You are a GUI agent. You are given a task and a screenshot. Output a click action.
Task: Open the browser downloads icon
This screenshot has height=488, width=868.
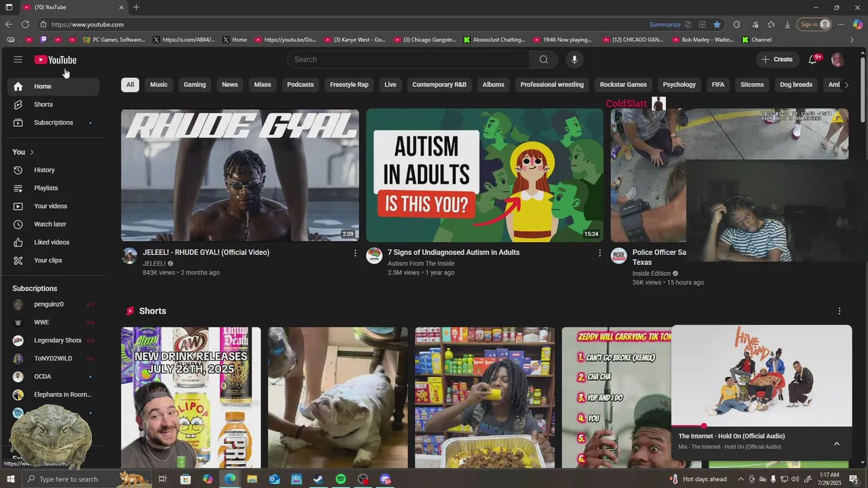click(787, 24)
